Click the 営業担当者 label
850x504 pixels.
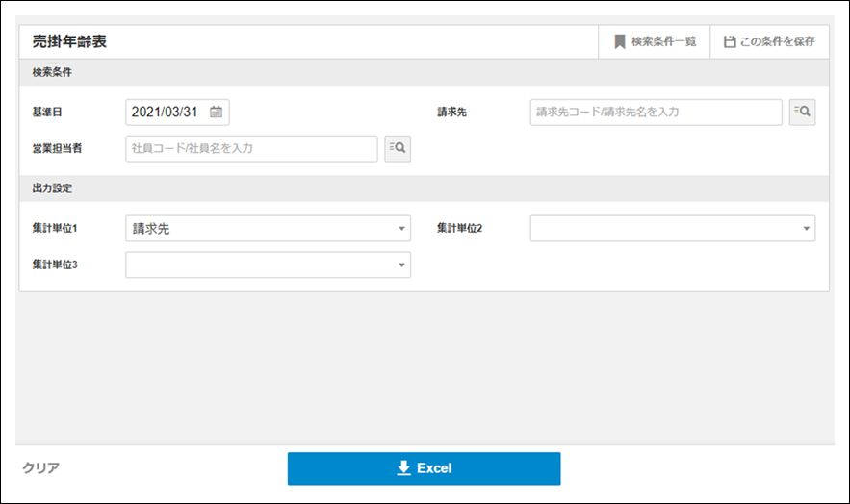coord(57,148)
